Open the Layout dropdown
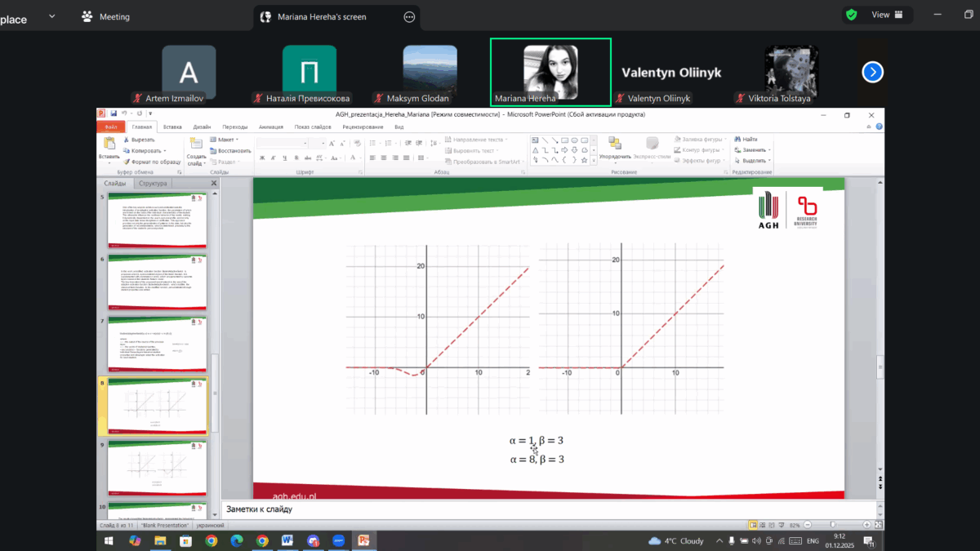Screen dimensions: 980x551 pyautogui.click(x=224, y=140)
